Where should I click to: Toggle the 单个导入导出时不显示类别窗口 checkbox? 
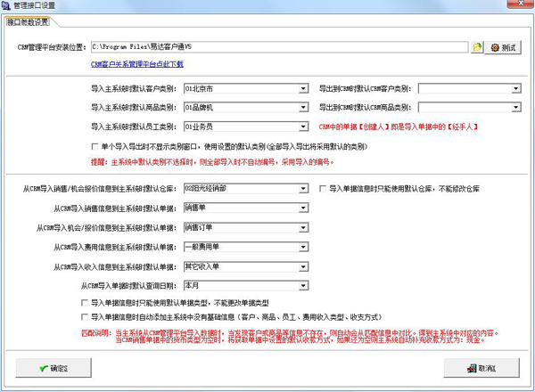95,146
